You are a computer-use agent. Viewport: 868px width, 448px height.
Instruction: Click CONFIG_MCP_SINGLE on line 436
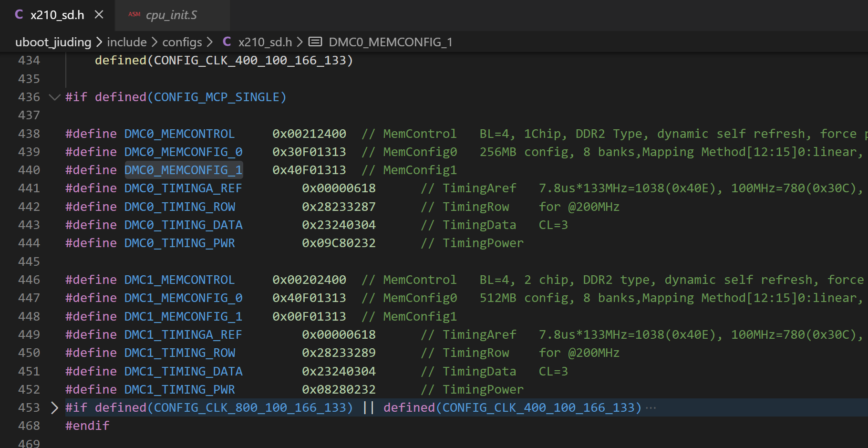pos(217,97)
